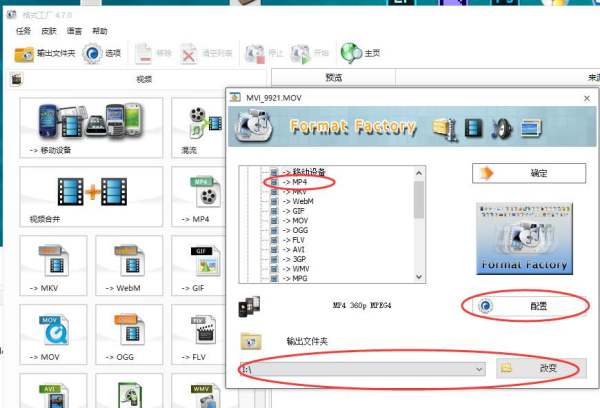This screenshot has height=408, width=600.
Task: Open the 语言 menu
Action: tap(74, 31)
